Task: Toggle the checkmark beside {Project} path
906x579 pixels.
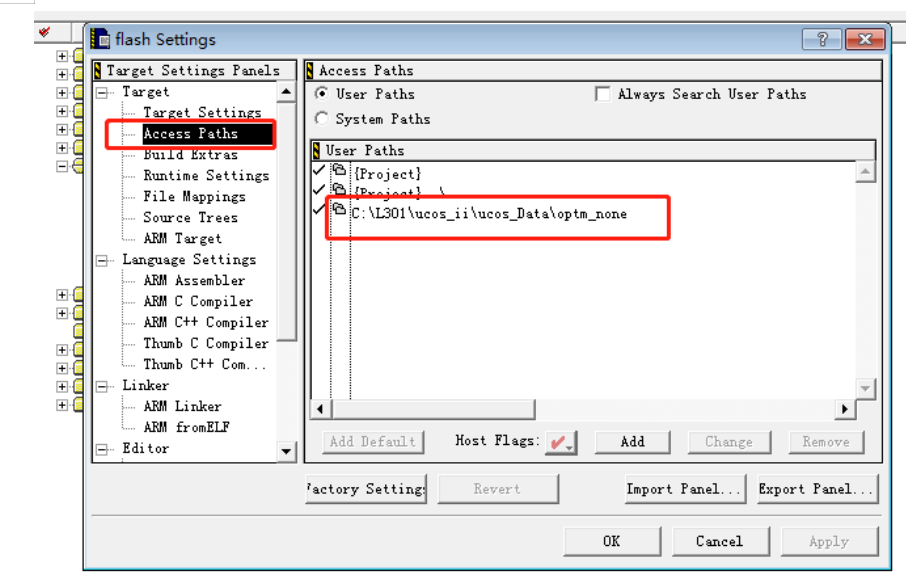Action: pos(318,170)
